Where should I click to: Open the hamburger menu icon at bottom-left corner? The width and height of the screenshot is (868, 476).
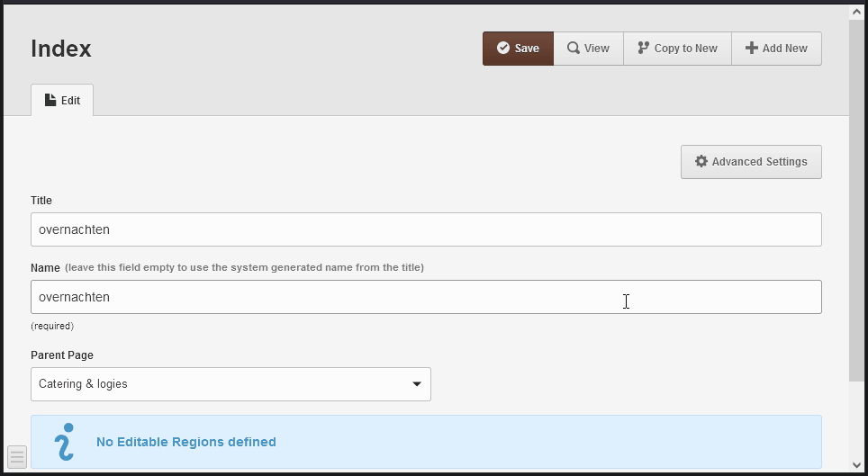pyautogui.click(x=16, y=456)
